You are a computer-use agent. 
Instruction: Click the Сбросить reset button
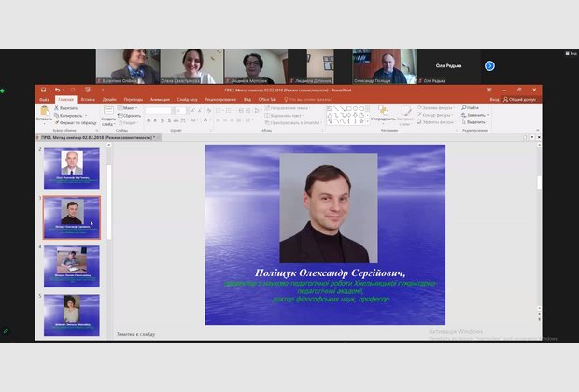tap(129, 116)
